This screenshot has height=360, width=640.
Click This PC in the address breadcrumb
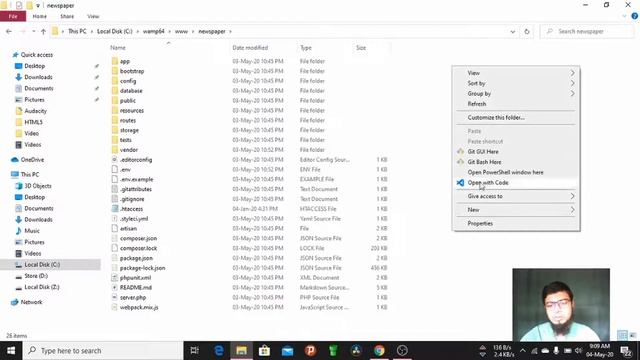77,31
